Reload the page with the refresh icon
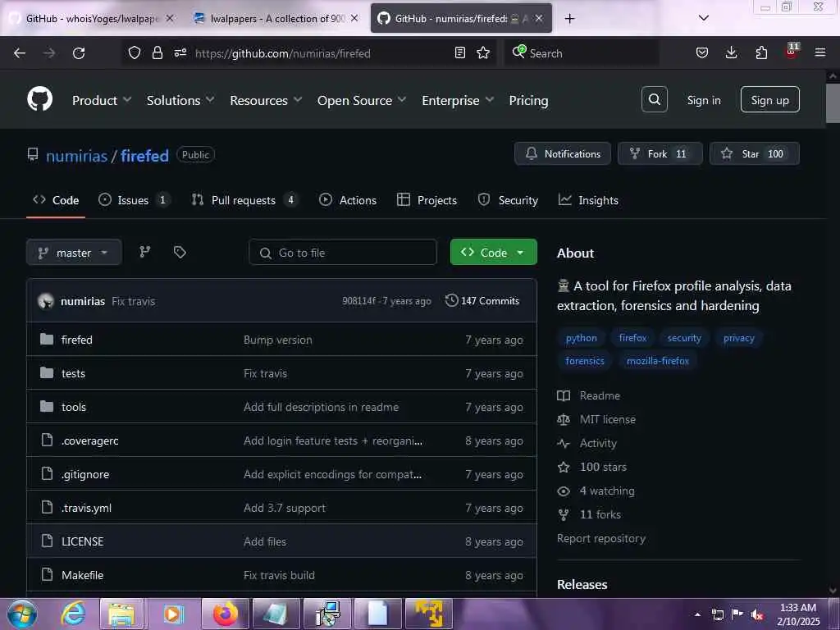 pos(79,53)
